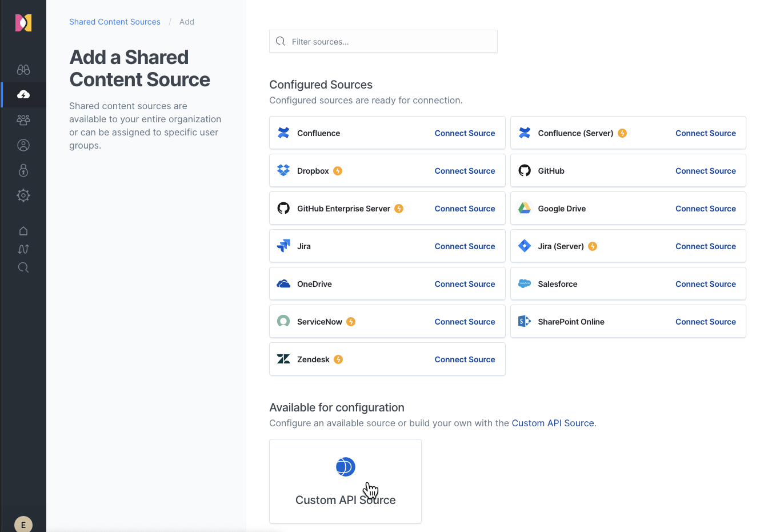
Task: Open the Users account sidebar icon
Action: (x=23, y=145)
